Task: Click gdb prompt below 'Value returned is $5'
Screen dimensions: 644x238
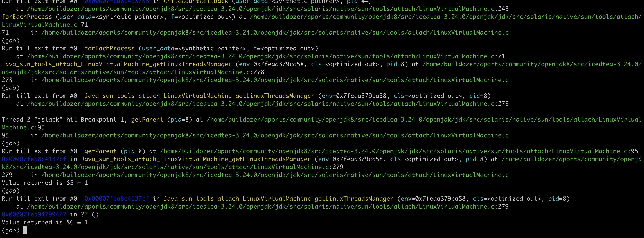Action: (10, 191)
